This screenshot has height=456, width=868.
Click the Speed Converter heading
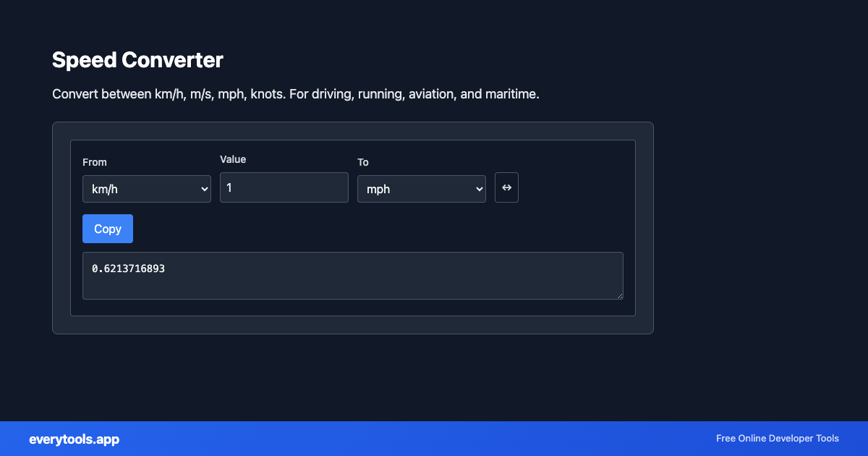137,60
